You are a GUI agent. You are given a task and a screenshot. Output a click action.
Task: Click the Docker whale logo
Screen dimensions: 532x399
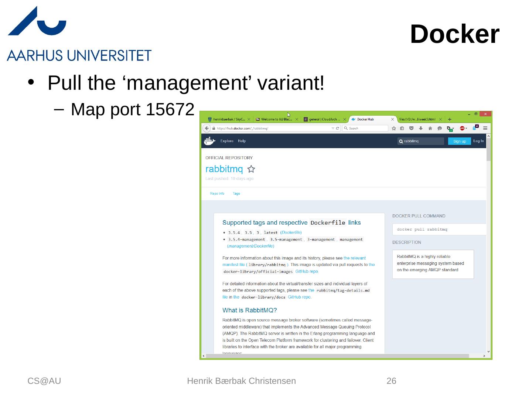(x=209, y=141)
